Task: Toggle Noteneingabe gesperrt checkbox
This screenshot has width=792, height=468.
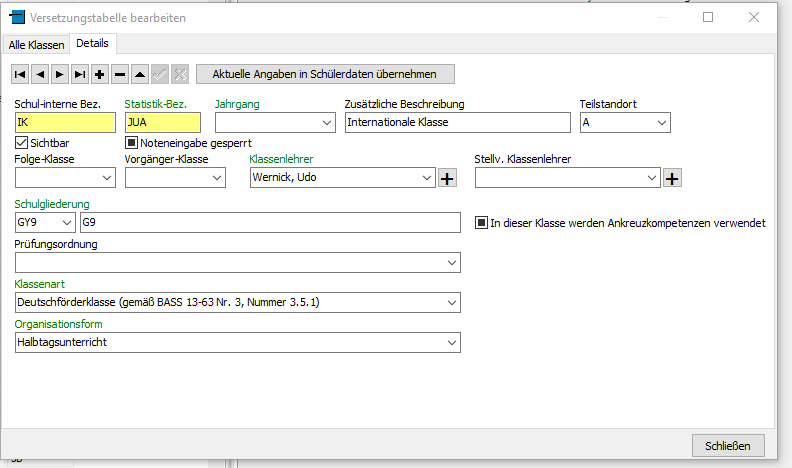Action: [131, 143]
